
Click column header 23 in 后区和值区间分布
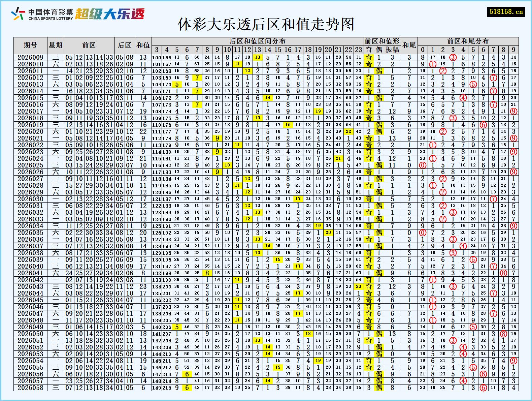point(359,50)
